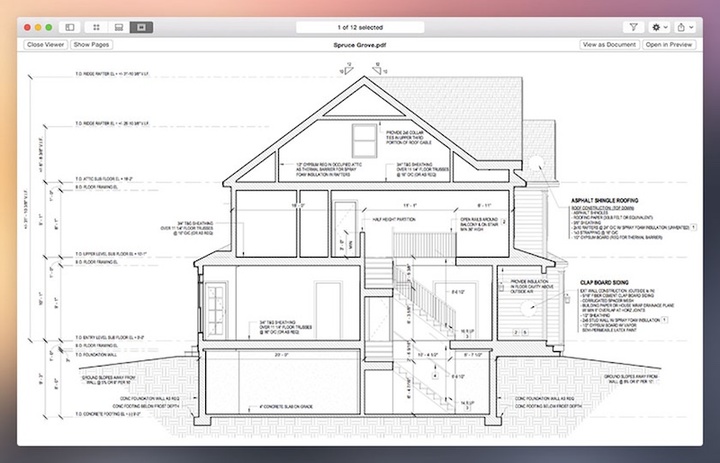The height and width of the screenshot is (463, 720).
Task: Toggle the sidebar panel button
Action: point(70,26)
